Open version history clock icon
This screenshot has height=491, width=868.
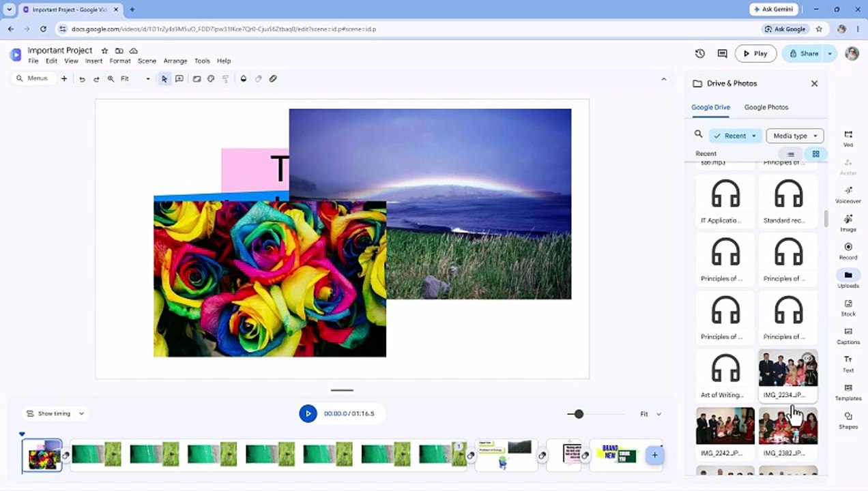[700, 53]
